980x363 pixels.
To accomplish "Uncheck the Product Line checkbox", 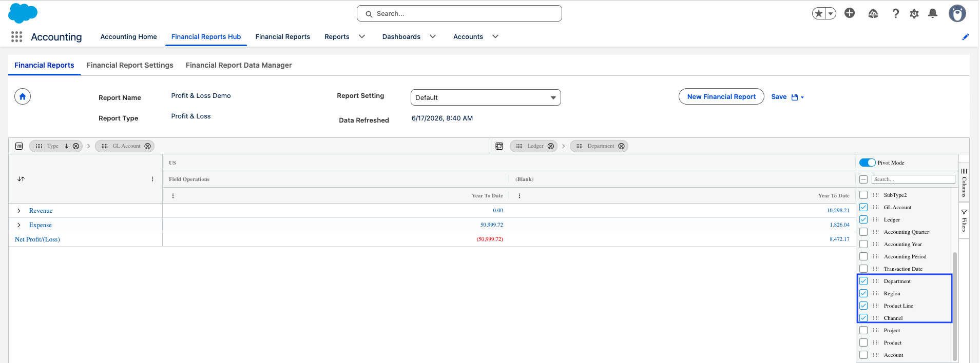I will click(863, 306).
